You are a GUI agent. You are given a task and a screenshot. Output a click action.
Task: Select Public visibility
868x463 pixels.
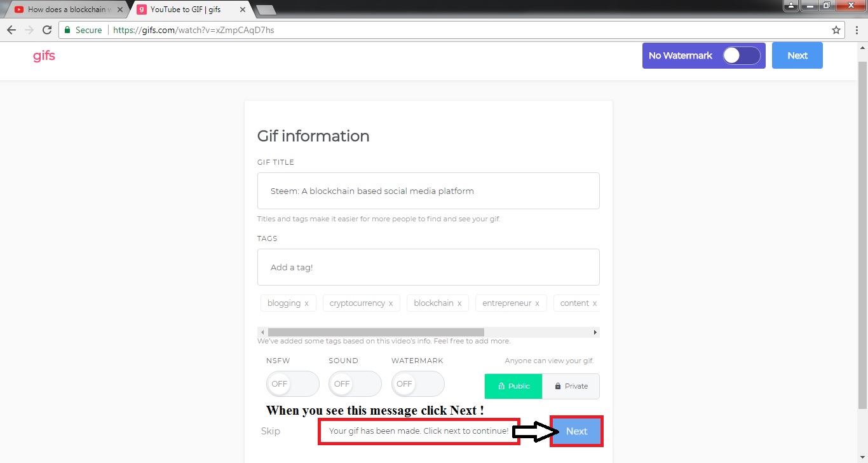click(513, 386)
